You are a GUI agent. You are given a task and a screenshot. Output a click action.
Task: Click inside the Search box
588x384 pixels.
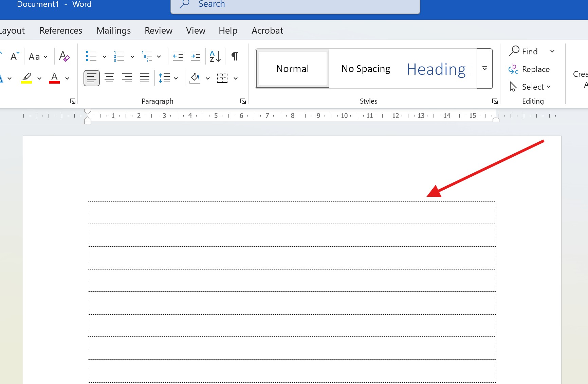point(295,5)
